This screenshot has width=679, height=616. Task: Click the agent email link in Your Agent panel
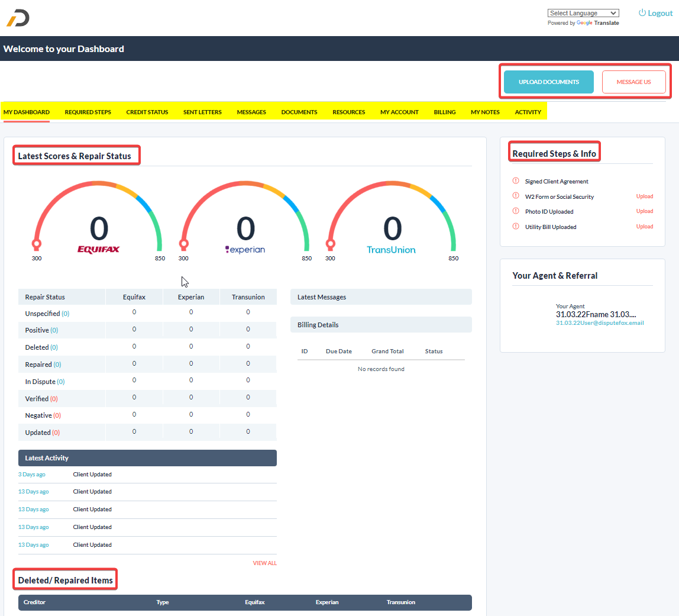[x=600, y=322]
